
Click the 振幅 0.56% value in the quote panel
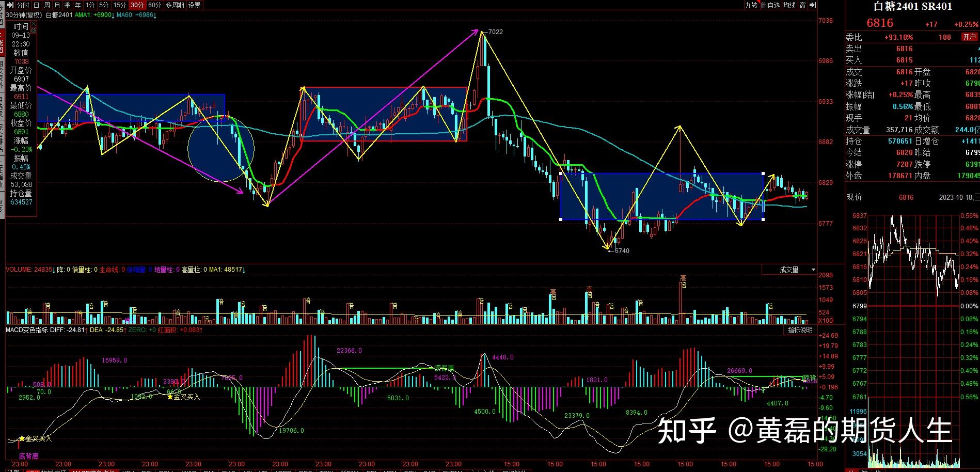pos(903,106)
